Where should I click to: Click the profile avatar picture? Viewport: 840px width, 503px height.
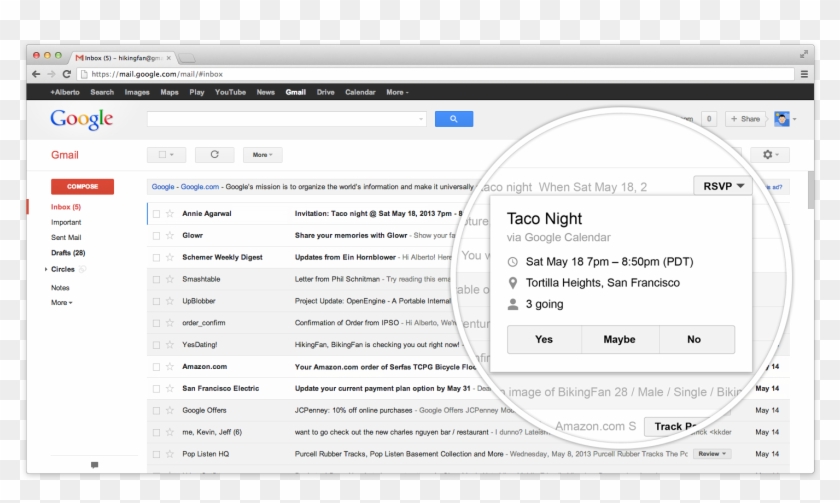pos(782,119)
